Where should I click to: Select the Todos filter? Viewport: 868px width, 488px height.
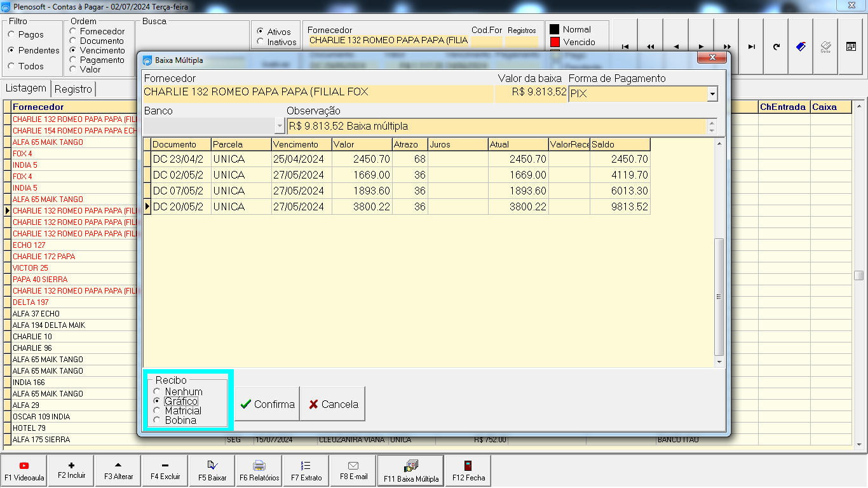(x=25, y=66)
